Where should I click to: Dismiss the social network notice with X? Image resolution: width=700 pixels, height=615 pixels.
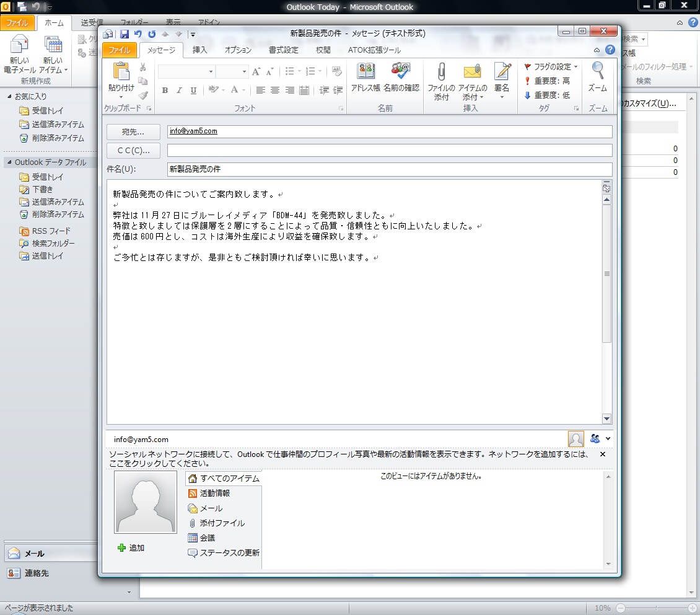pos(603,454)
